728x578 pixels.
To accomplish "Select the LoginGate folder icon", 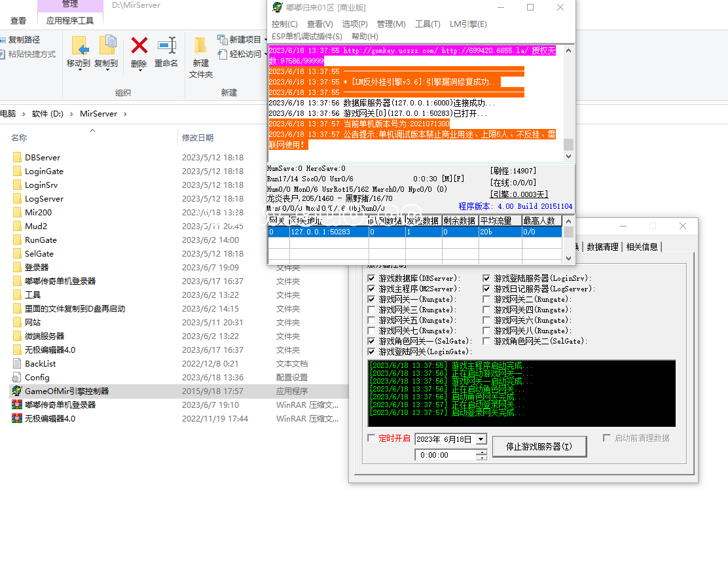I will [x=17, y=172].
